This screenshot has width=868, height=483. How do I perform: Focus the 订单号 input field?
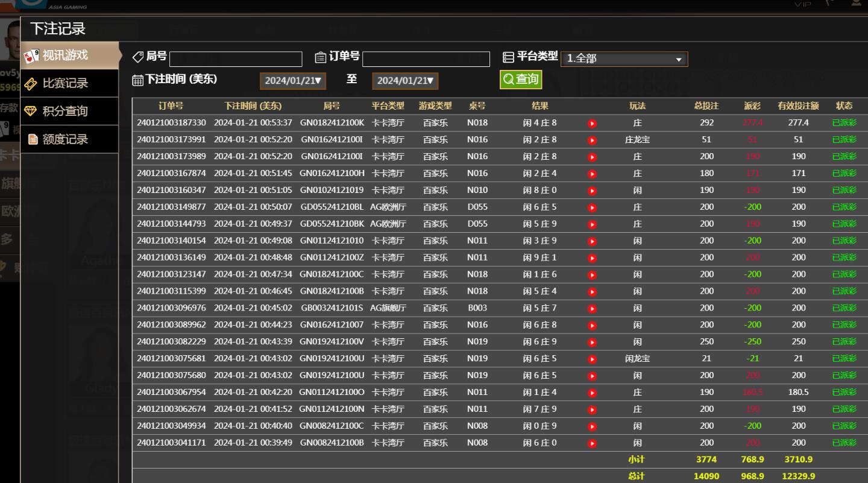pyautogui.click(x=426, y=58)
